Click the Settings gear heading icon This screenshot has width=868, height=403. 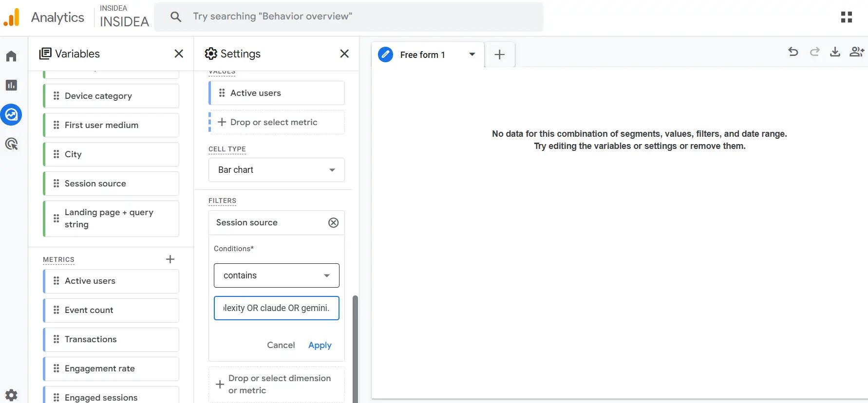[x=211, y=54]
